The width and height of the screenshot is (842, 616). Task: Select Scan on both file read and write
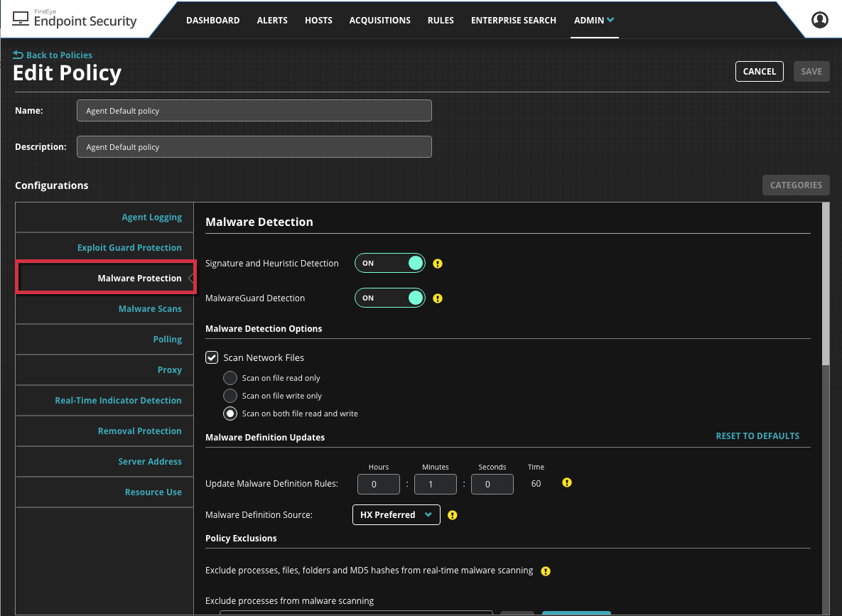230,414
